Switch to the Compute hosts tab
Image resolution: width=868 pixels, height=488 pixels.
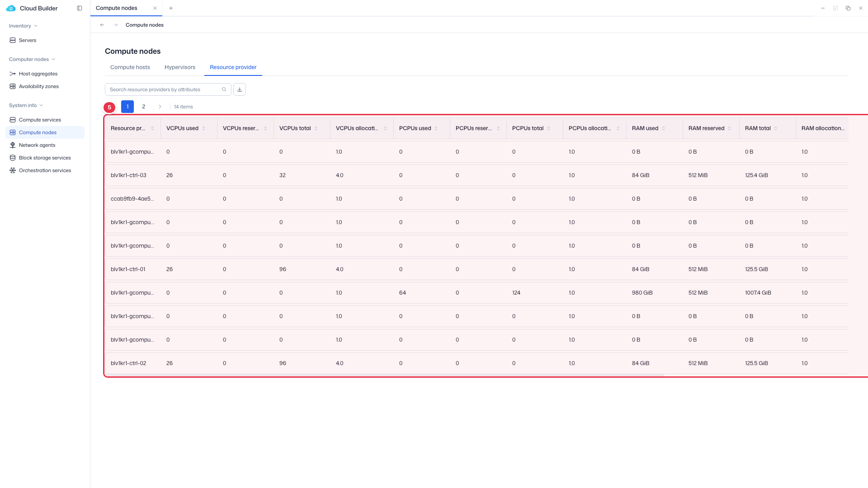point(130,67)
